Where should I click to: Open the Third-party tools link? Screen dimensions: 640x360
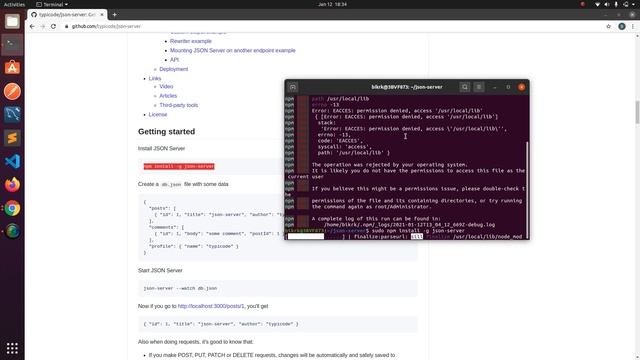(x=178, y=105)
